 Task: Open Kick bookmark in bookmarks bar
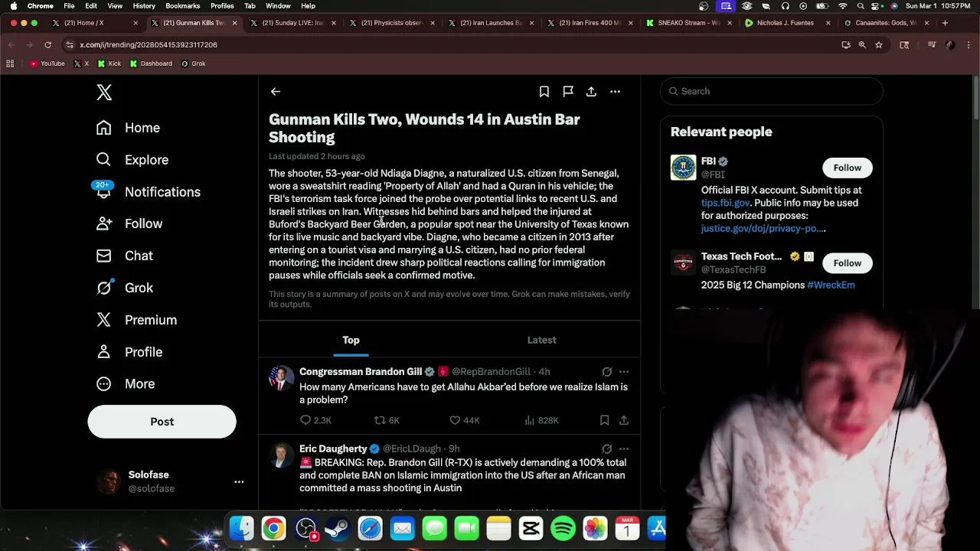109,64
